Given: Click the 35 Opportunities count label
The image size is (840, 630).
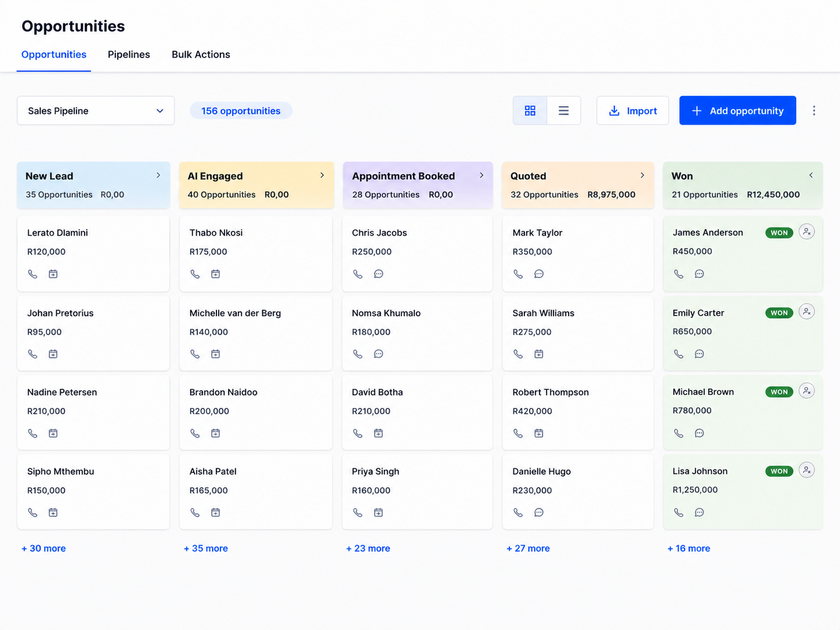Looking at the screenshot, I should click(x=59, y=194).
